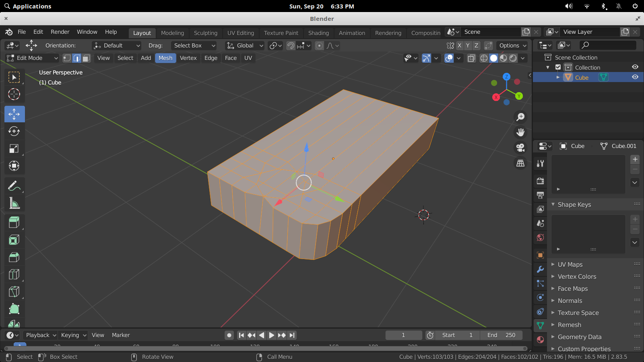644x362 pixels.
Task: Open the Modifier properties wrench tab
Action: tap(540, 269)
